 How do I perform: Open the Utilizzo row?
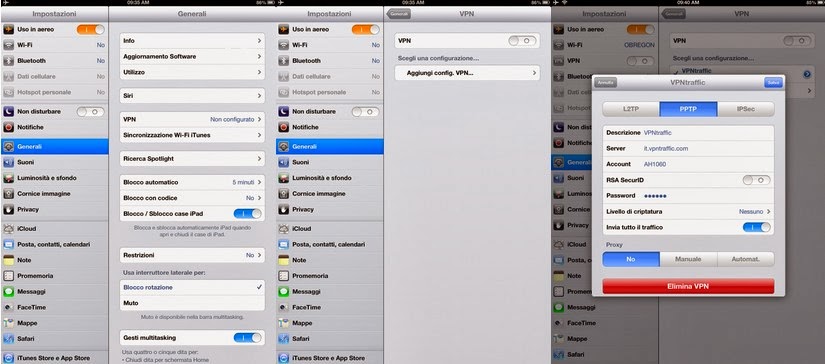[192, 72]
